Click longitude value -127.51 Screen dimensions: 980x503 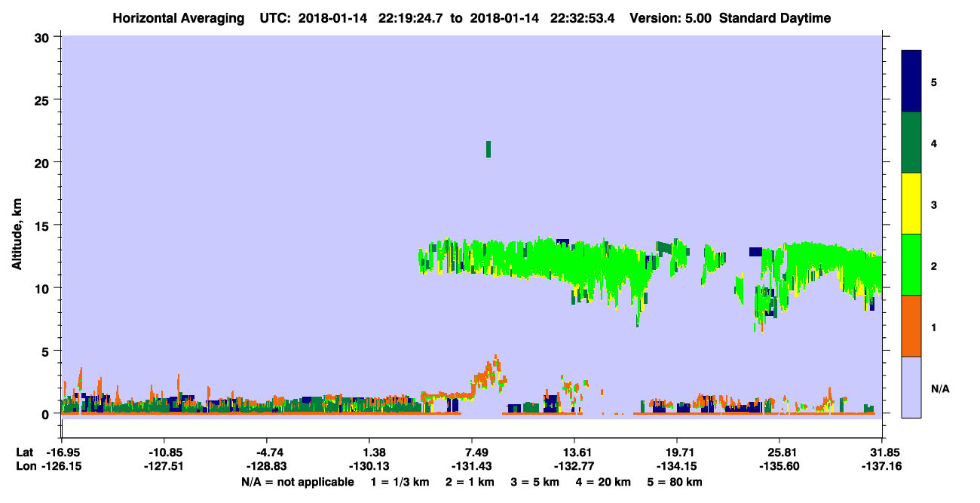coord(164,466)
